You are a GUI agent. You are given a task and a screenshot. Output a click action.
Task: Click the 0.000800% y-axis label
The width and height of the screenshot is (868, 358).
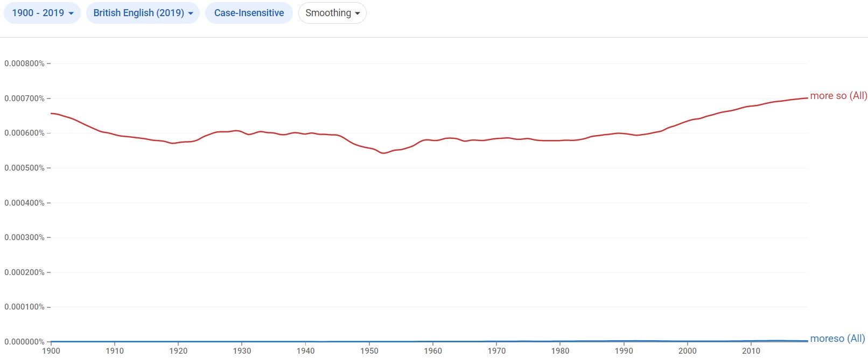[x=24, y=64]
